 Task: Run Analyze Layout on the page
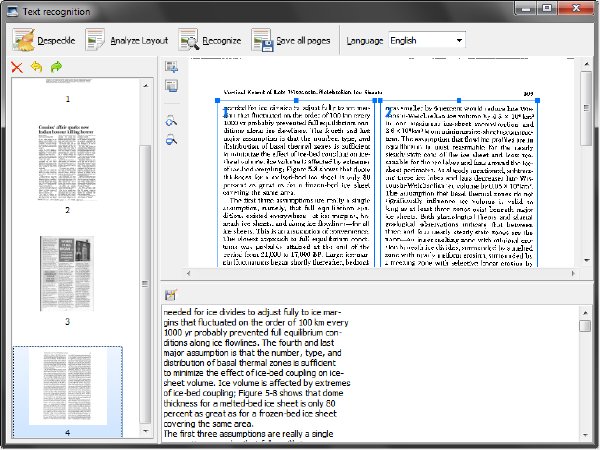pos(127,40)
